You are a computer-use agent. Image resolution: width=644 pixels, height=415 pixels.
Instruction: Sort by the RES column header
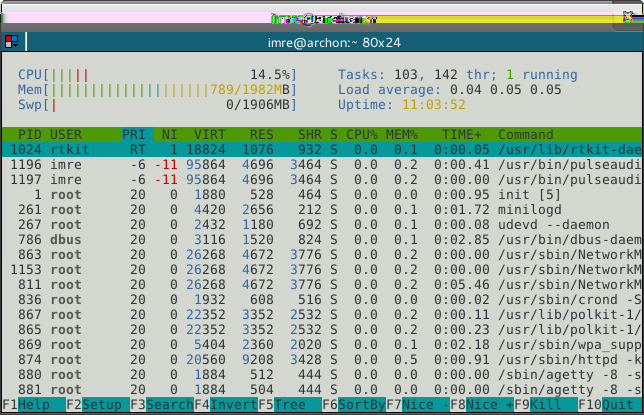262,135
